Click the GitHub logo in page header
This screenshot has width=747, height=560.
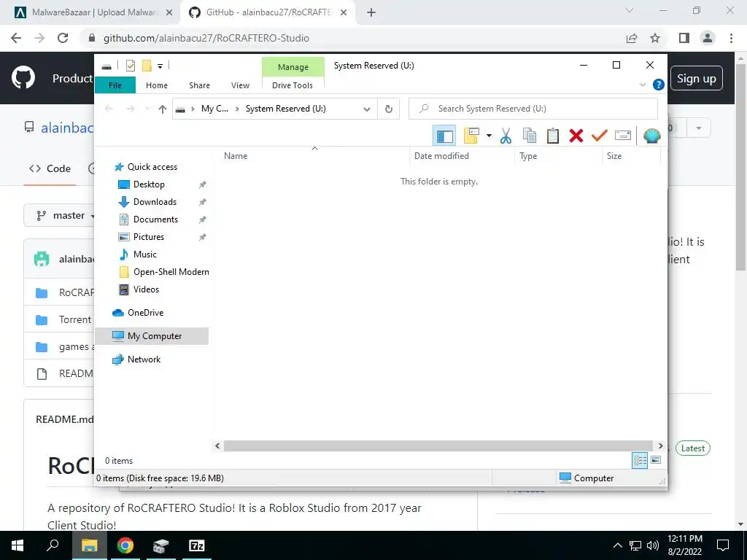[23, 78]
